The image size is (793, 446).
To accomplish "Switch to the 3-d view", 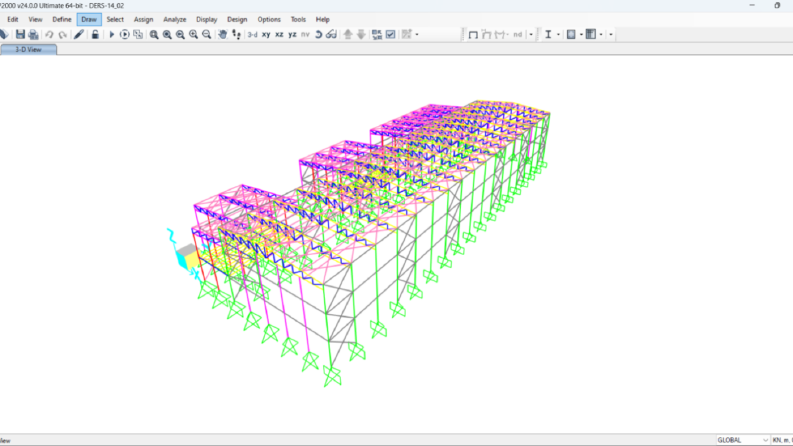I will (x=252, y=34).
